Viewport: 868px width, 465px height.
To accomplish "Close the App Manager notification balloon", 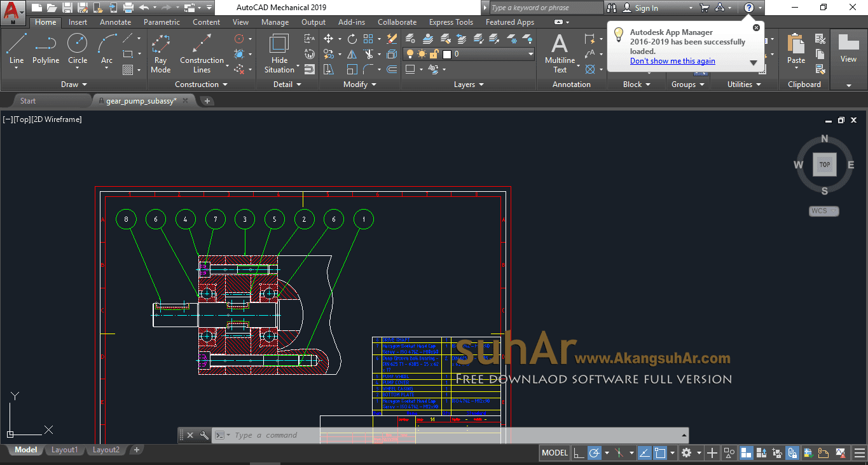I will click(x=756, y=28).
